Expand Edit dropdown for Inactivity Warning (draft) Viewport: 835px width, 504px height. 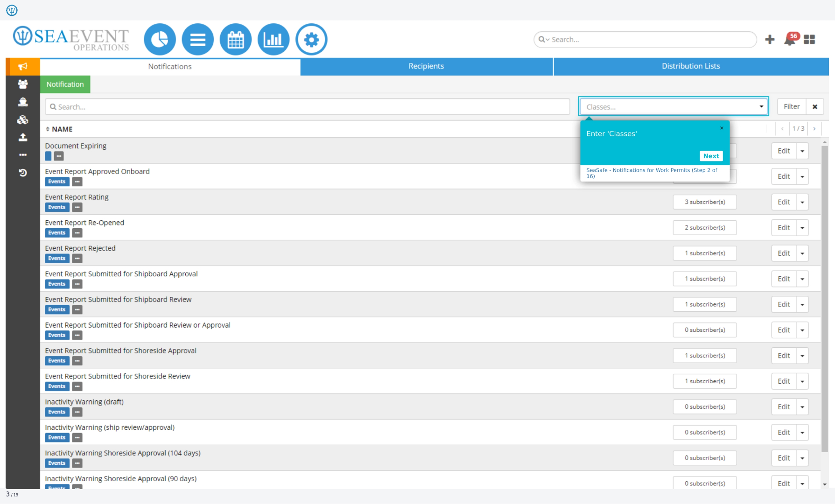pyautogui.click(x=802, y=407)
